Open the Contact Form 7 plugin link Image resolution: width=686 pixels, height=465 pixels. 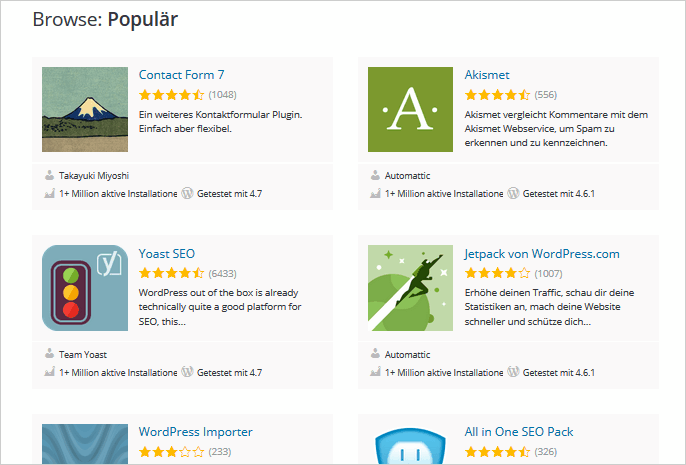point(182,75)
